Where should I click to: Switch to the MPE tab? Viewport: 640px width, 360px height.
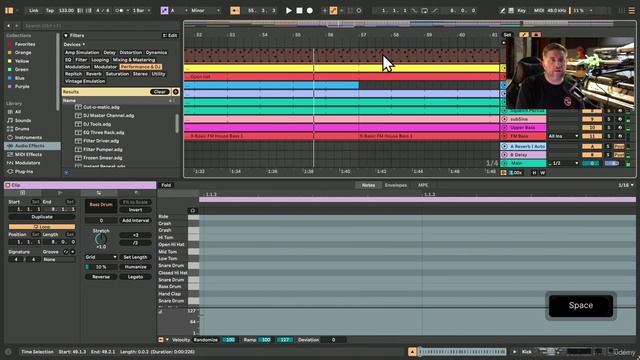coord(423,185)
